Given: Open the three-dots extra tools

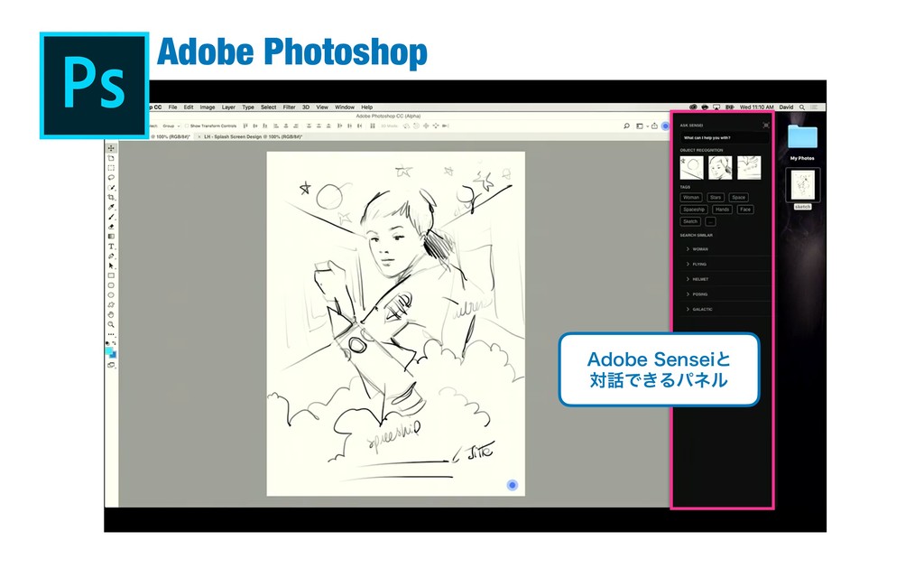Looking at the screenshot, I should pyautogui.click(x=111, y=334).
